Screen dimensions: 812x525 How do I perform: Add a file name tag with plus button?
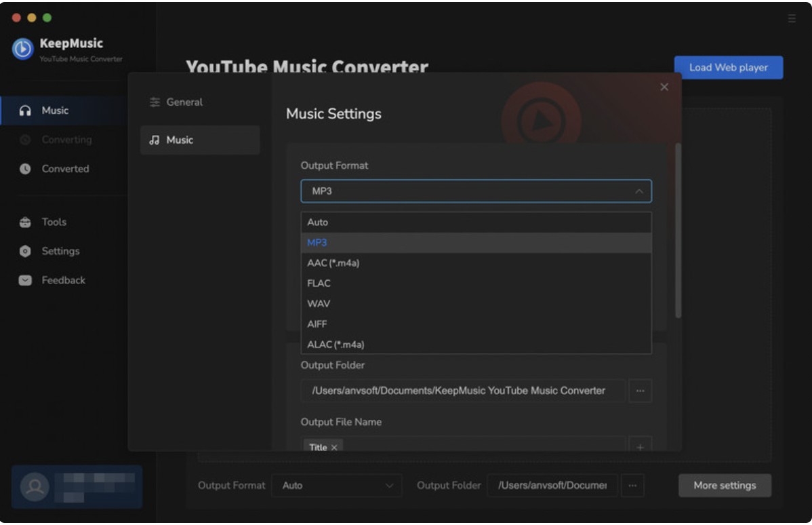tap(640, 446)
